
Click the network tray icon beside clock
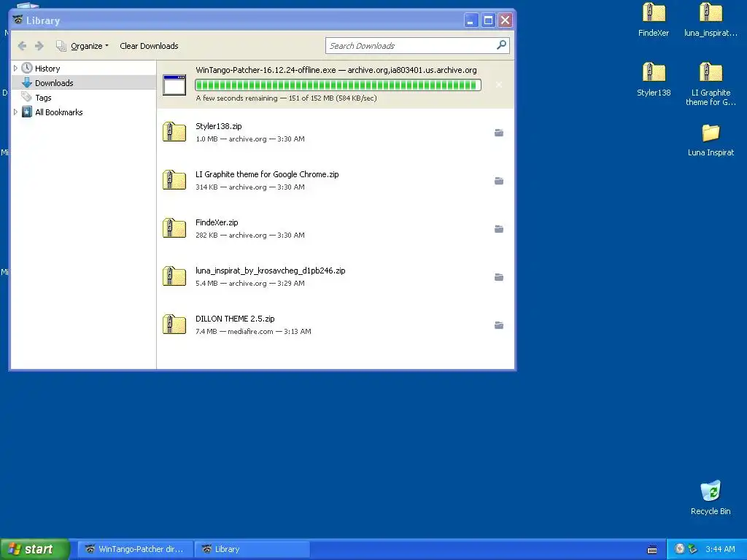tap(692, 549)
